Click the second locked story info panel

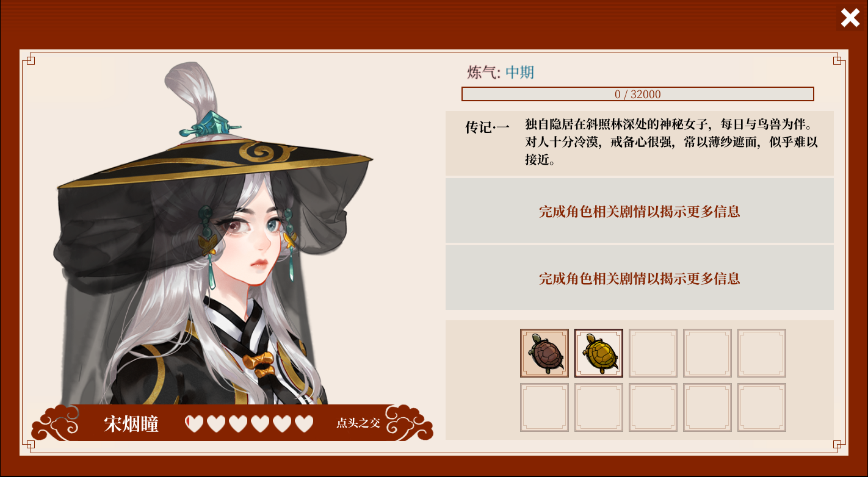(640, 278)
